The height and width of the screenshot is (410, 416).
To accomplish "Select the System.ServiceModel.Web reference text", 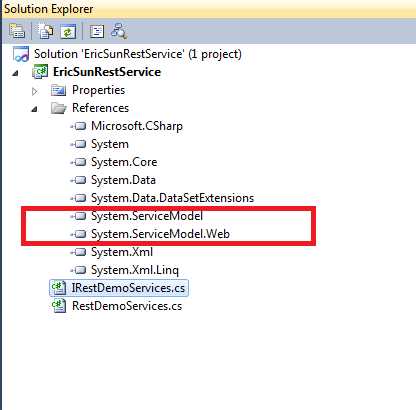I will pyautogui.click(x=160, y=234).
